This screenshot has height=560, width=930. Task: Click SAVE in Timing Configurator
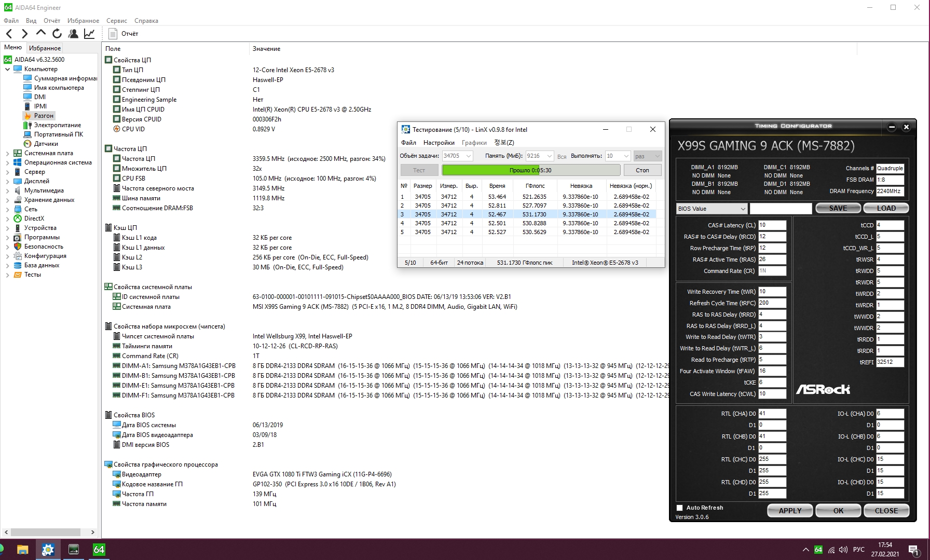point(838,208)
